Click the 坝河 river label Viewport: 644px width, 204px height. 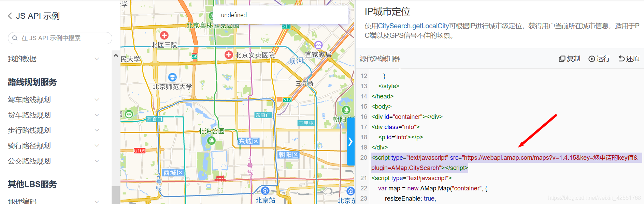(296, 61)
